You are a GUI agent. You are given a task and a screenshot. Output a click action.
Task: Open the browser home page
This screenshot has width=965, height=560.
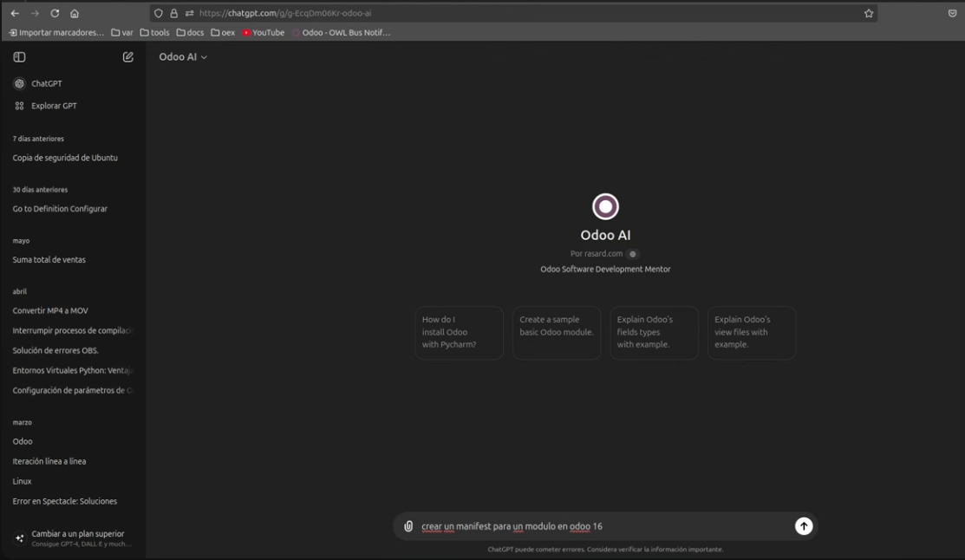pos(74,13)
